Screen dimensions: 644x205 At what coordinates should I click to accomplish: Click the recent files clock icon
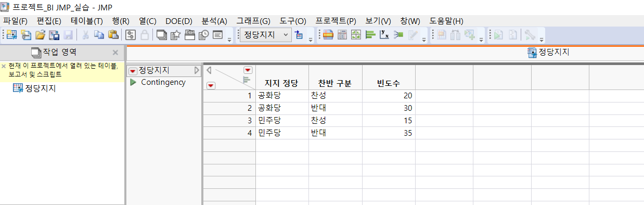(x=204, y=35)
